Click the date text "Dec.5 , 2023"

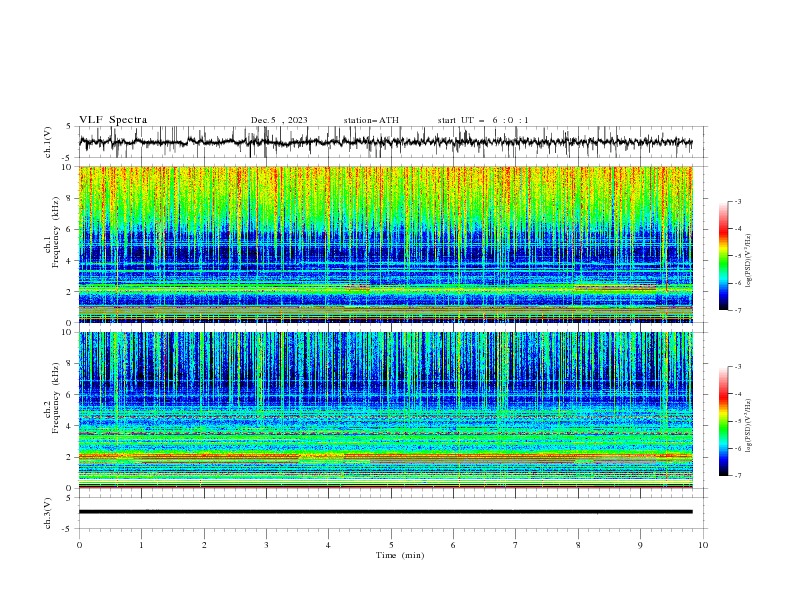click(279, 120)
